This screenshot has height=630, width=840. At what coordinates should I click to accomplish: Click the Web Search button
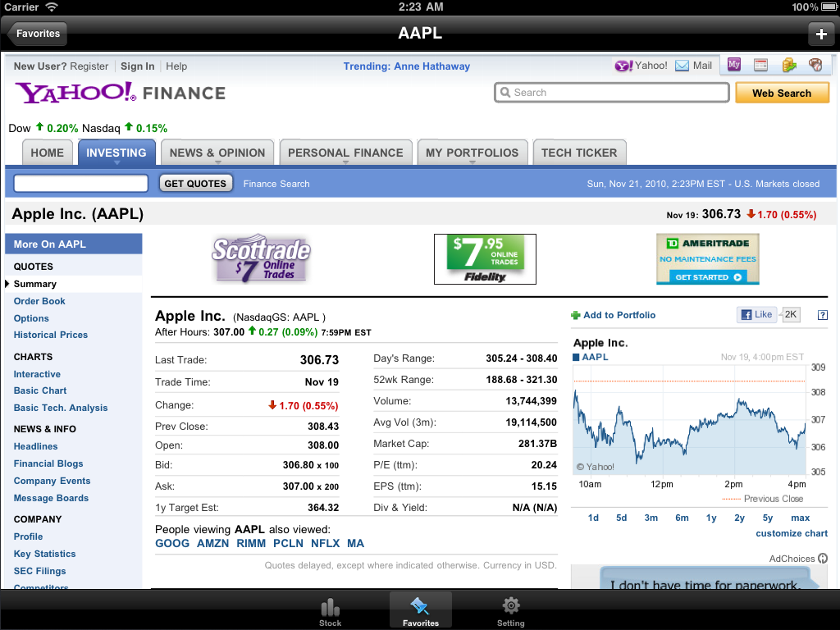point(782,94)
